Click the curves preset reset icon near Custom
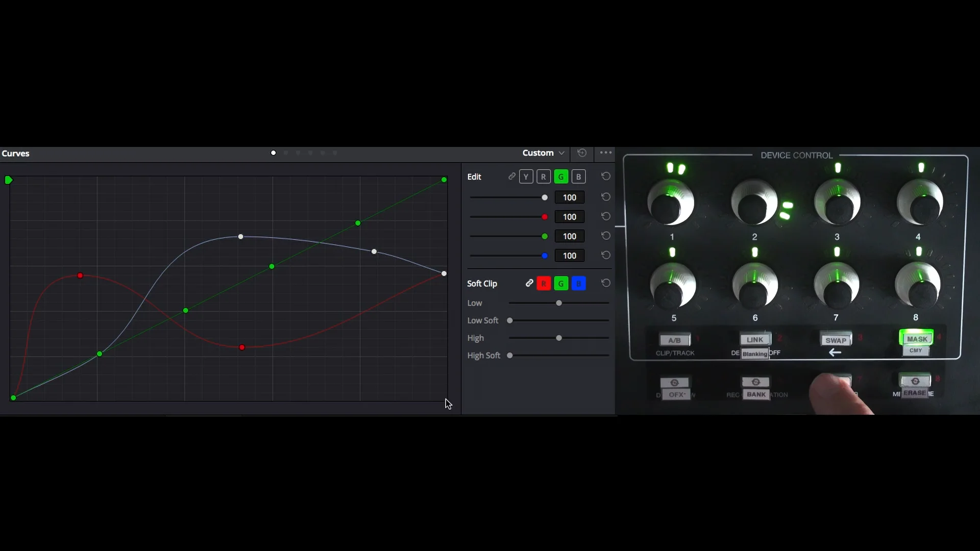 pos(582,153)
